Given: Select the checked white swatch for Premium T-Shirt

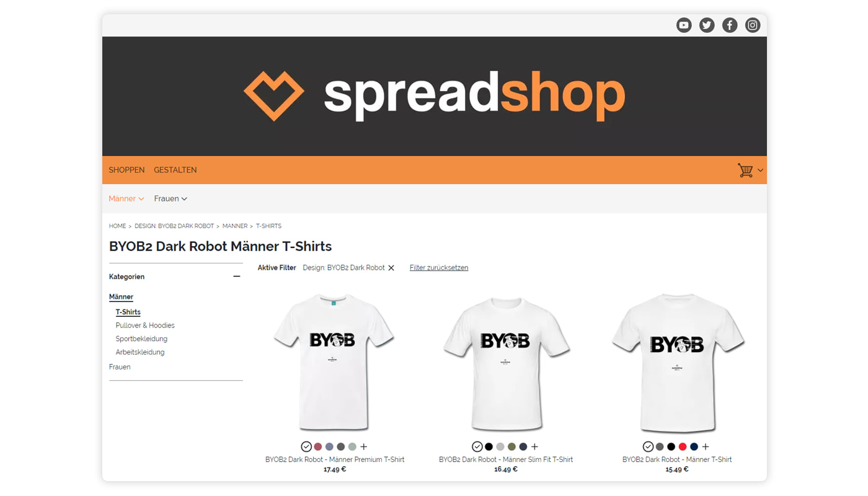Looking at the screenshot, I should 306,446.
